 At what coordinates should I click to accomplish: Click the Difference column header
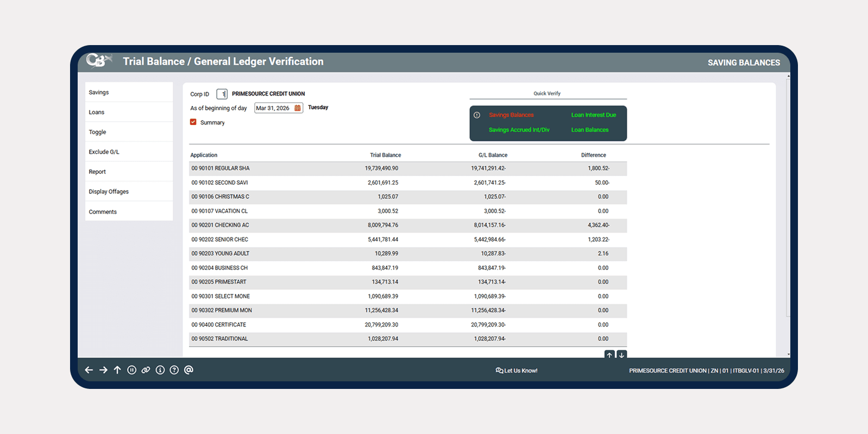593,155
